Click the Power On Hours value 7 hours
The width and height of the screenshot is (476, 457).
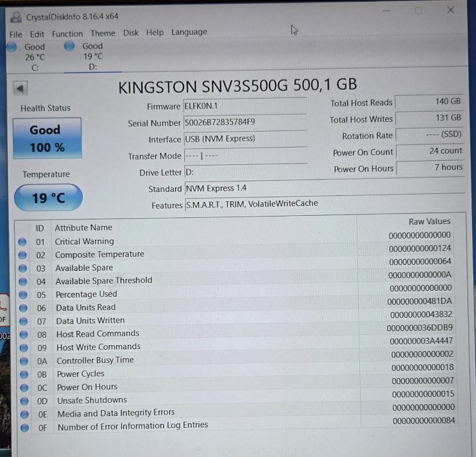pyautogui.click(x=430, y=168)
